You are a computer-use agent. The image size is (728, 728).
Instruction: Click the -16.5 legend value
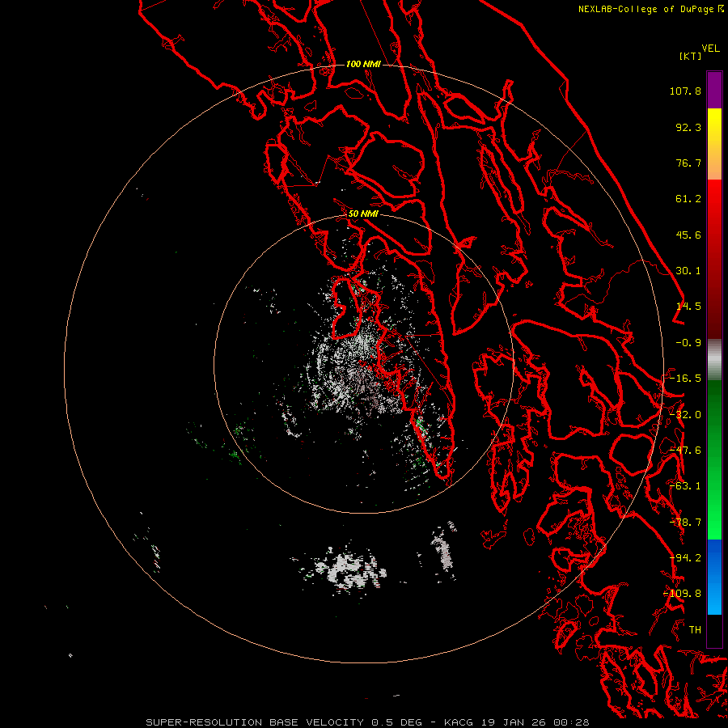(685, 379)
